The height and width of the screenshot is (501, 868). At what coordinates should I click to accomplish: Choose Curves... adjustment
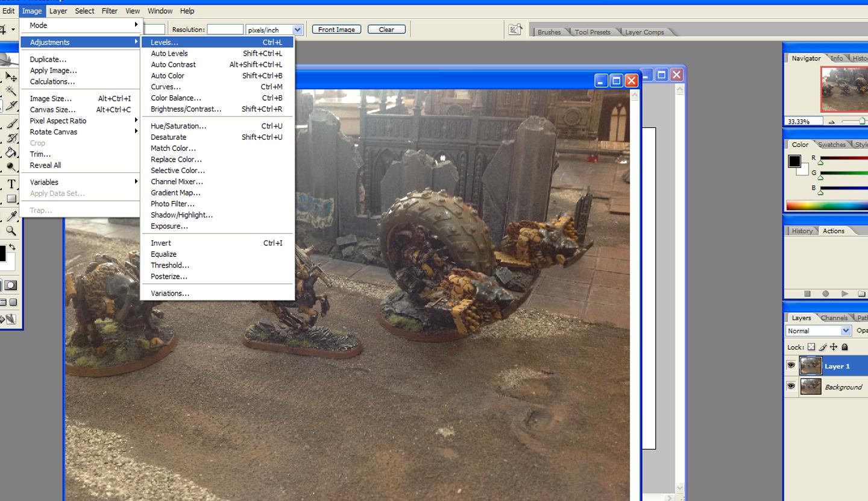coord(217,87)
